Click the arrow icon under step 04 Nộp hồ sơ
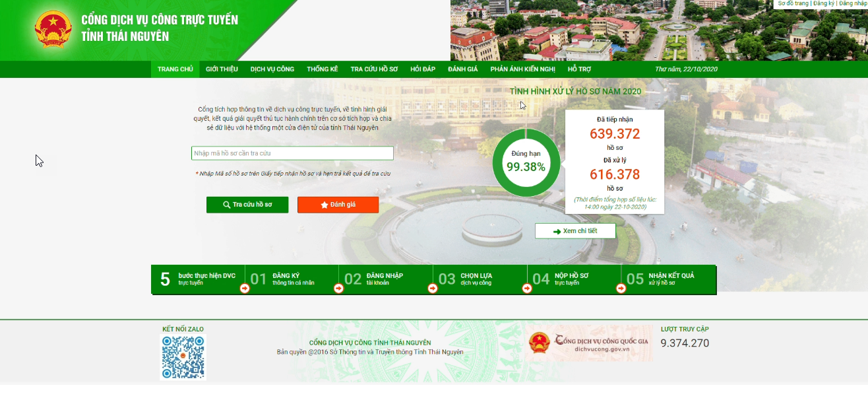 point(527,289)
